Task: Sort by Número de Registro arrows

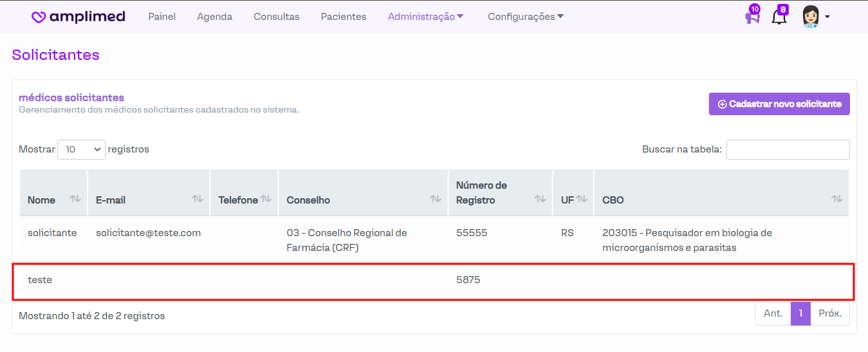Action: pos(540,199)
